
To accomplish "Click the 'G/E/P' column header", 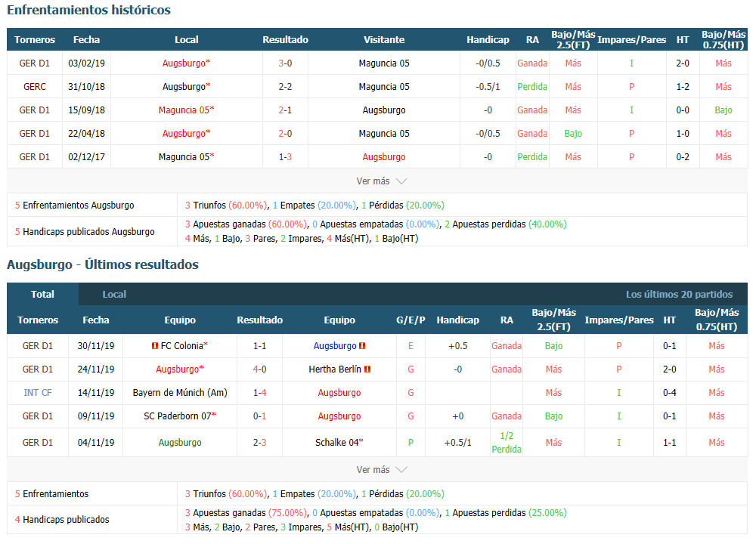I will coord(411,320).
